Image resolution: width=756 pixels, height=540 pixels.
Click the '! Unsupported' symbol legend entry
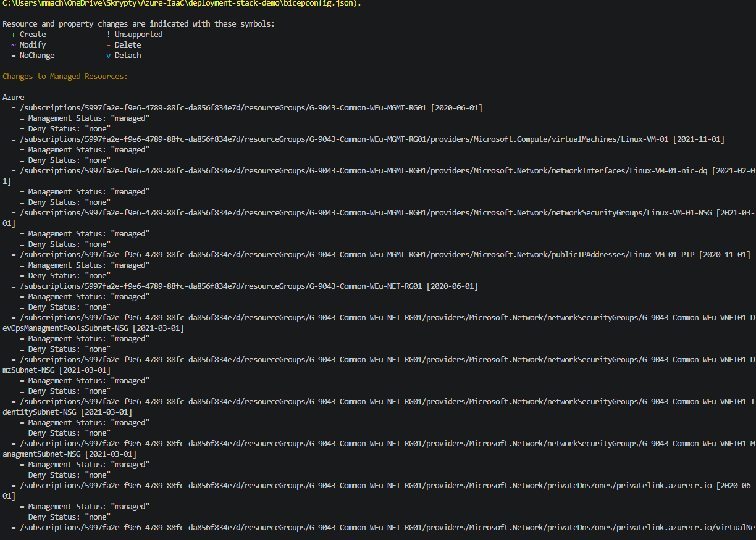135,35
